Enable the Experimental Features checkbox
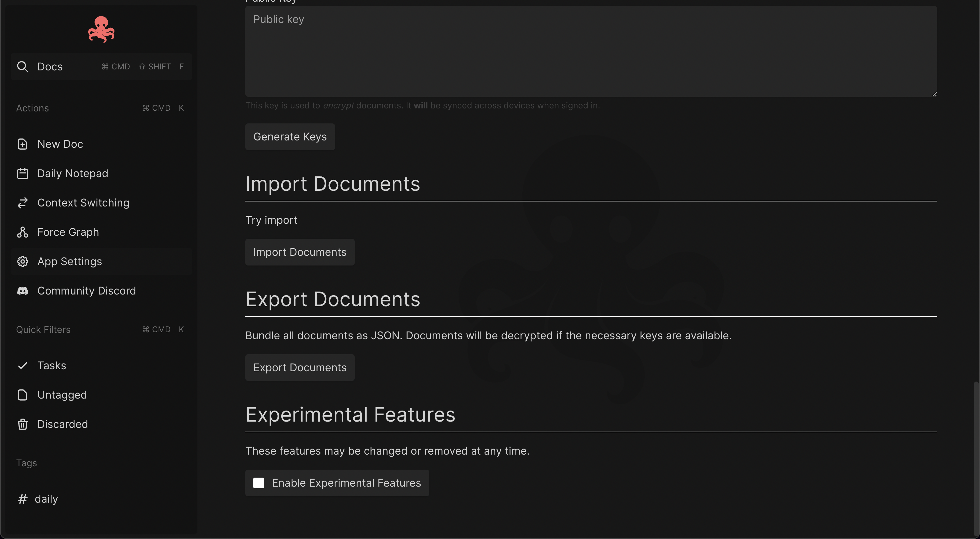 pos(259,483)
